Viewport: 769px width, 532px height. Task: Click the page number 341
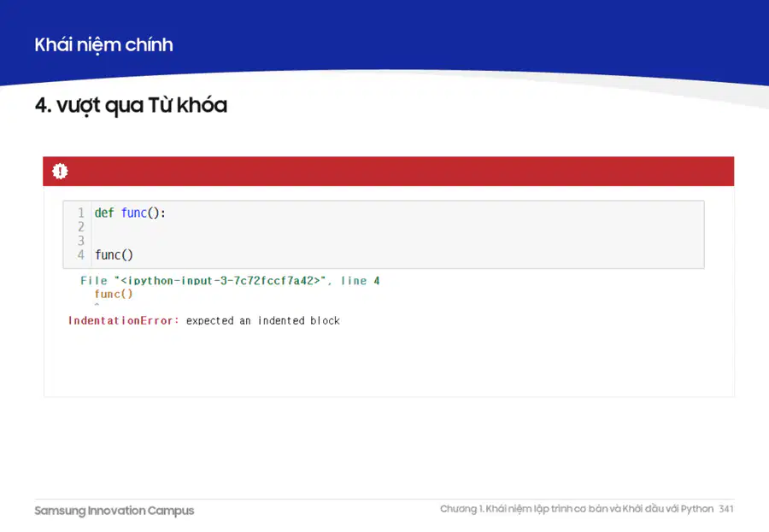pyautogui.click(x=726, y=509)
